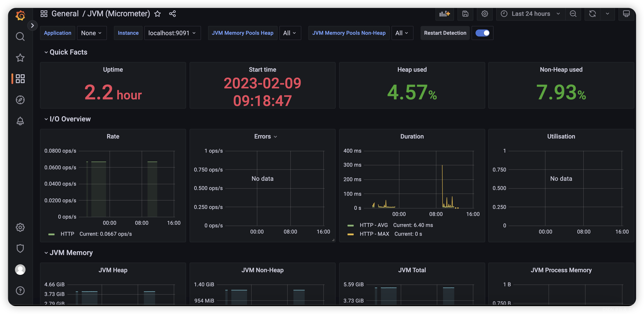Viewport: 644px width, 314px height.
Task: Click the JVM (Micrometer) dashboard title
Action: click(x=119, y=13)
